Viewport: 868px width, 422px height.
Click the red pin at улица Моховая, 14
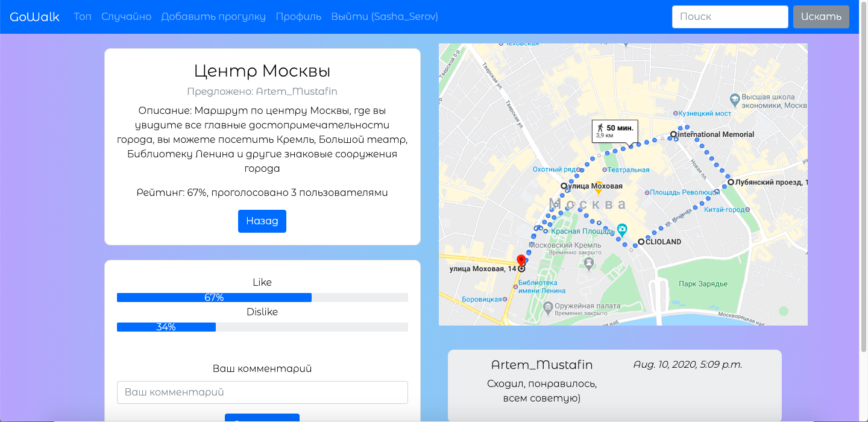(x=521, y=261)
